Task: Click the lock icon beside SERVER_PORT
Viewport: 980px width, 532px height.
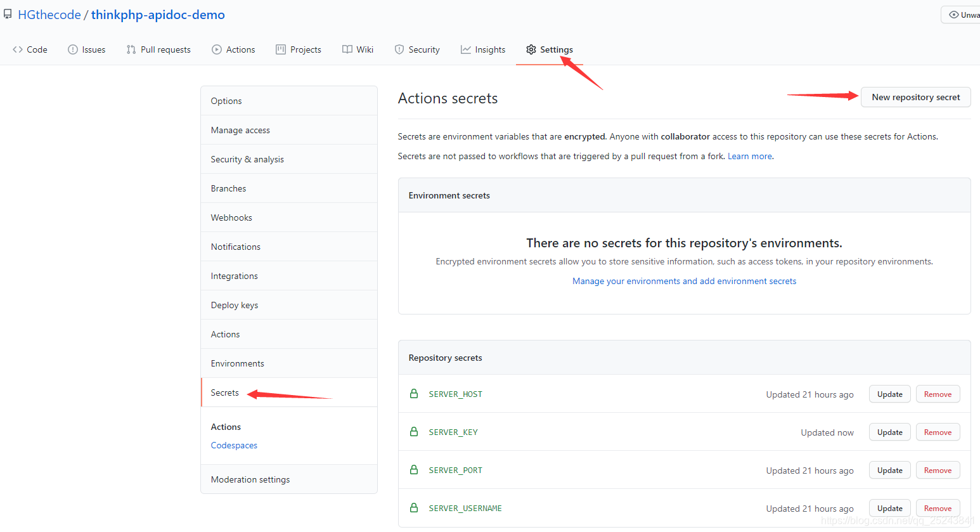Action: (414, 470)
